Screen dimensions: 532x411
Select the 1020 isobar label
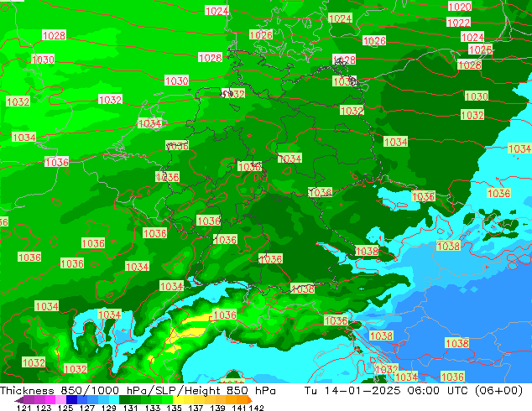(460, 7)
